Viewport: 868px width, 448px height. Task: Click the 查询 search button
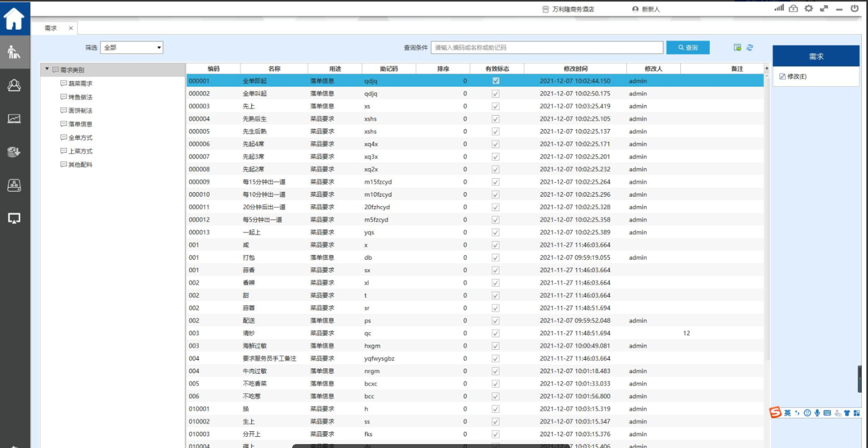[688, 47]
